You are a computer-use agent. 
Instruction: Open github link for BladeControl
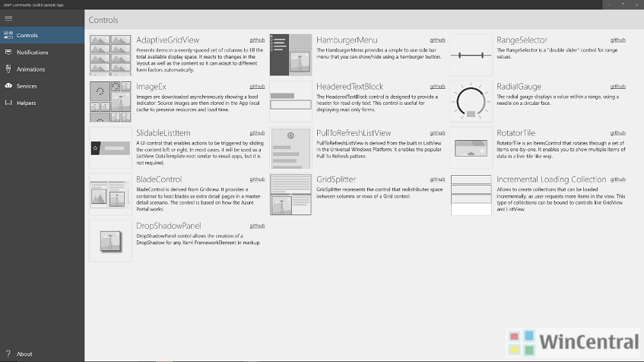pos(257,179)
